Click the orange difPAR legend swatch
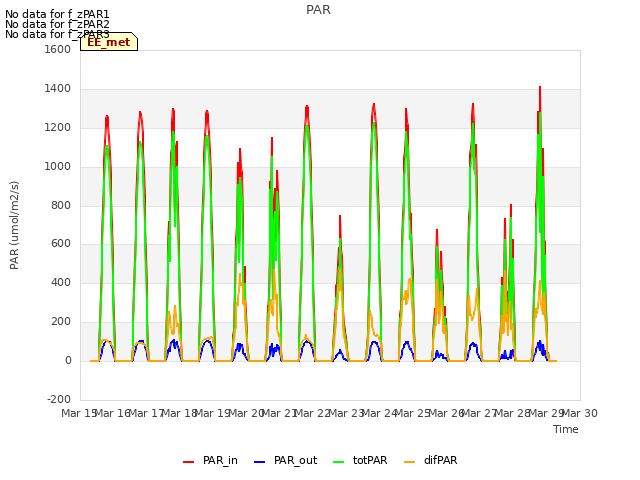Image resolution: width=640 pixels, height=480 pixels. [409, 462]
